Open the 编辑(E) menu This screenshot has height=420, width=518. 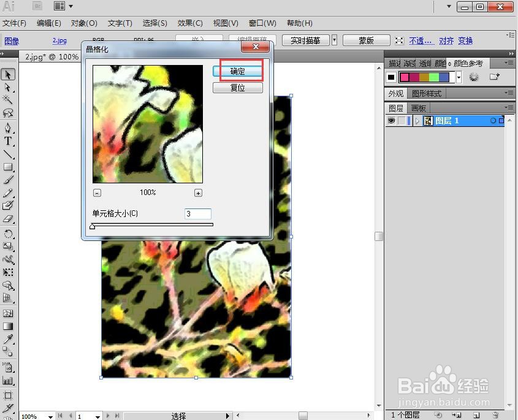pos(49,23)
